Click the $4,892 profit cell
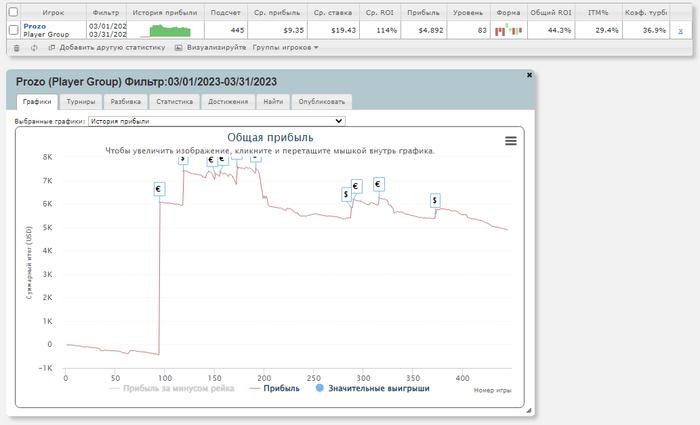The image size is (700, 425). [x=424, y=30]
